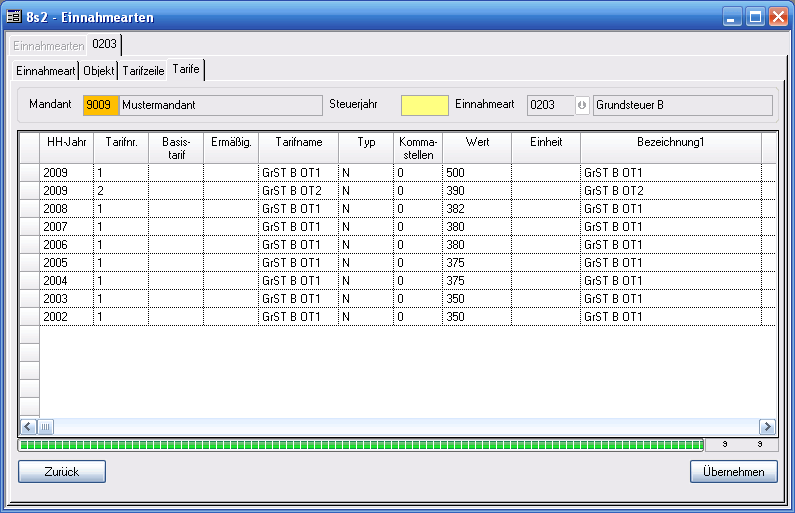Image resolution: width=795 pixels, height=513 pixels.
Task: Click the Tarifname column header
Action: [x=298, y=143]
